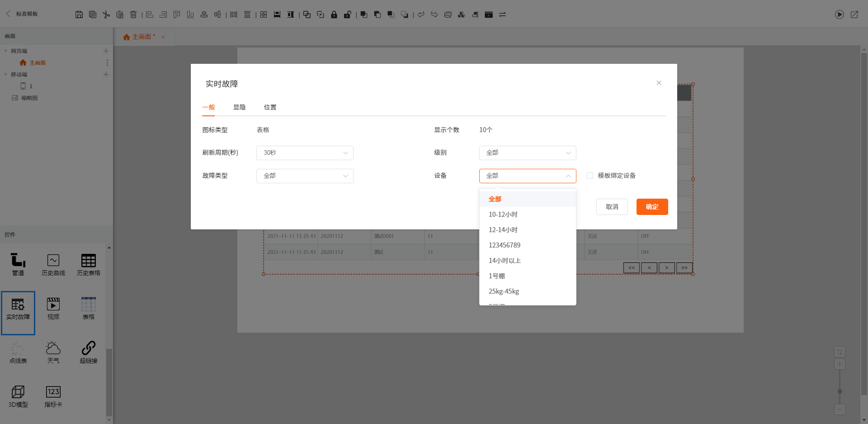This screenshot has height=424, width=868.
Task: Click the save icon in the toolbar
Action: click(79, 14)
